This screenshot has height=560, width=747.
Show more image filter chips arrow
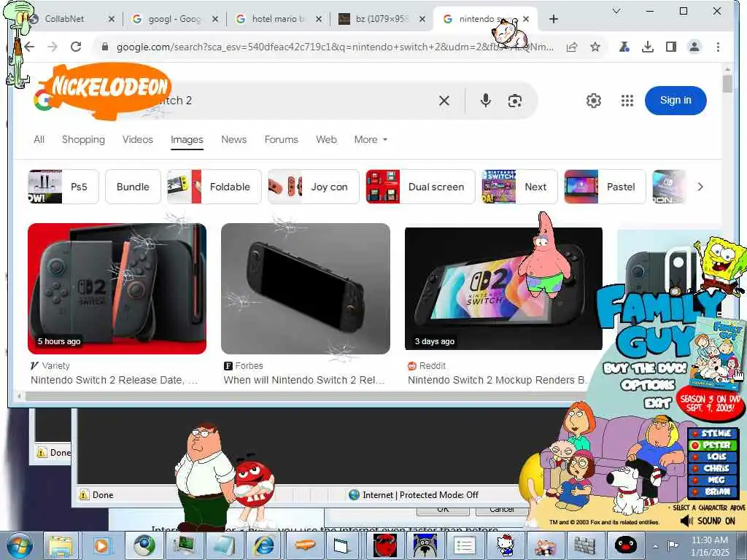pos(700,187)
